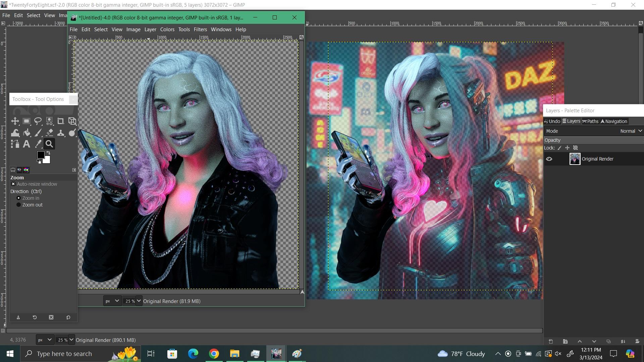Reset tool options to default values
The height and width of the screenshot is (362, 644).
point(68,317)
